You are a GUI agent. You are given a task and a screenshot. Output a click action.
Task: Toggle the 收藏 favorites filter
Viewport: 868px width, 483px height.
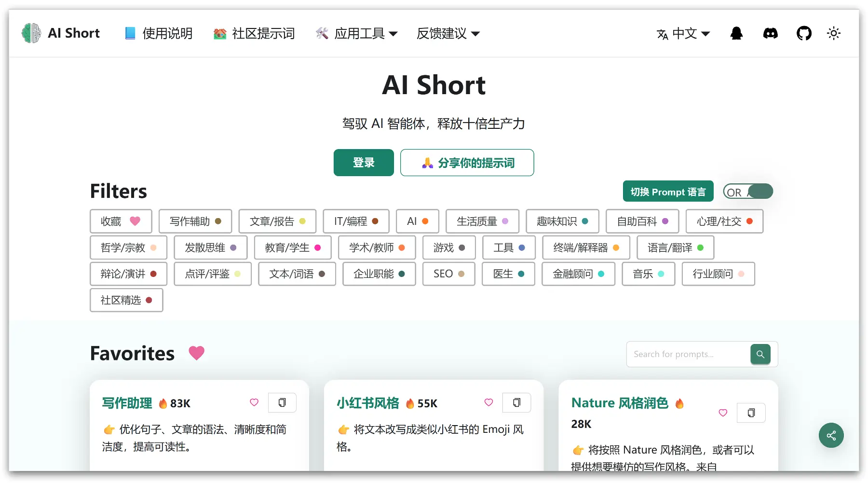pos(121,221)
